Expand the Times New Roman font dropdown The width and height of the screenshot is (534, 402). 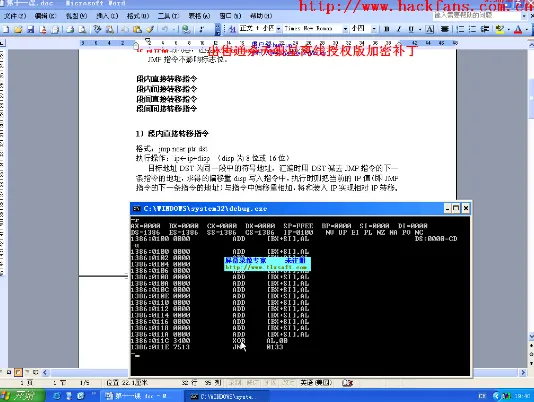click(345, 29)
